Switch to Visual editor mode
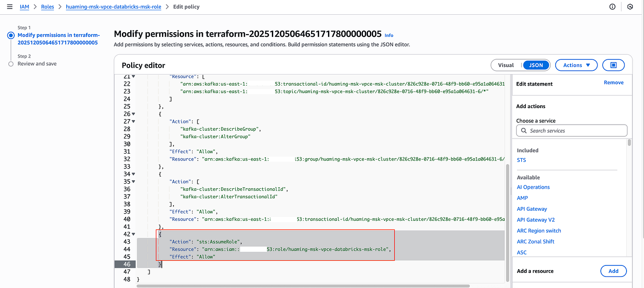 coord(506,65)
